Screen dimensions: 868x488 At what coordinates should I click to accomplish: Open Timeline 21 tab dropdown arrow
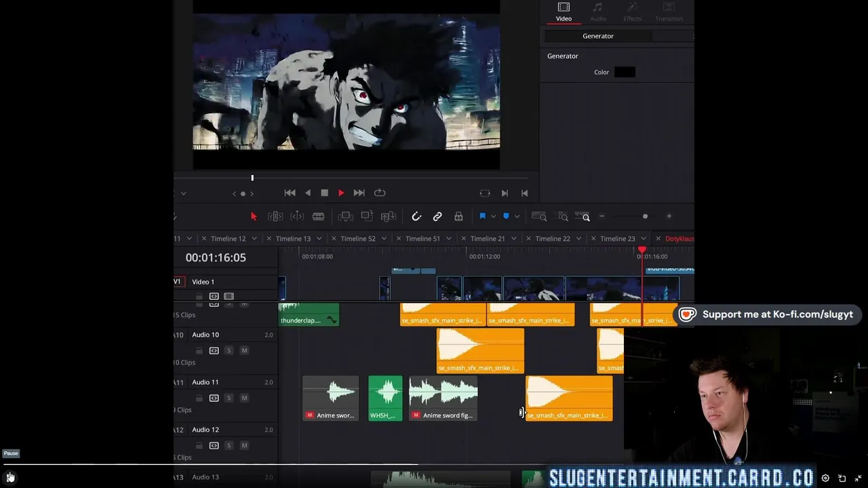(x=514, y=239)
